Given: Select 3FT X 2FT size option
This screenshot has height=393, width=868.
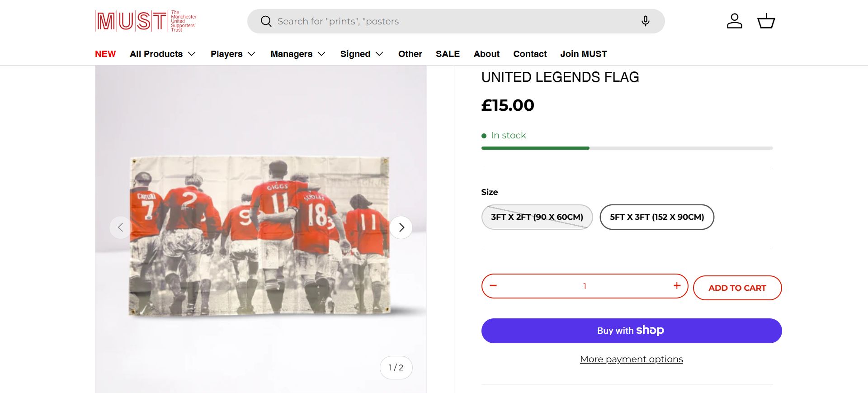Looking at the screenshot, I should point(537,217).
